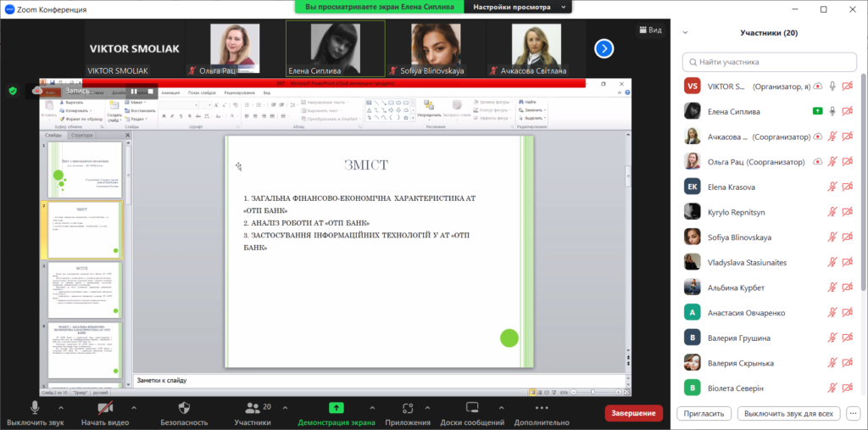This screenshot has width=868, height=430.
Task: Click green screen-share badge beside Елена Сиплива
Action: (817, 111)
